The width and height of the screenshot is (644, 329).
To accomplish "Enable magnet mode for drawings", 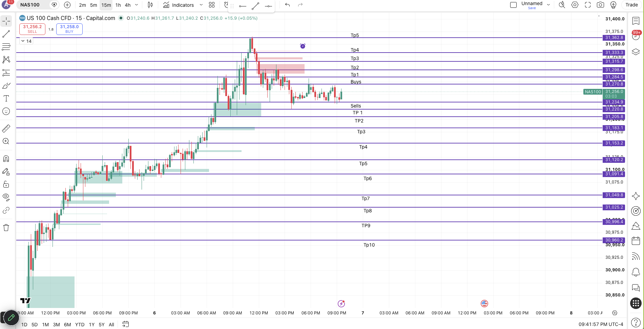I will (6, 159).
